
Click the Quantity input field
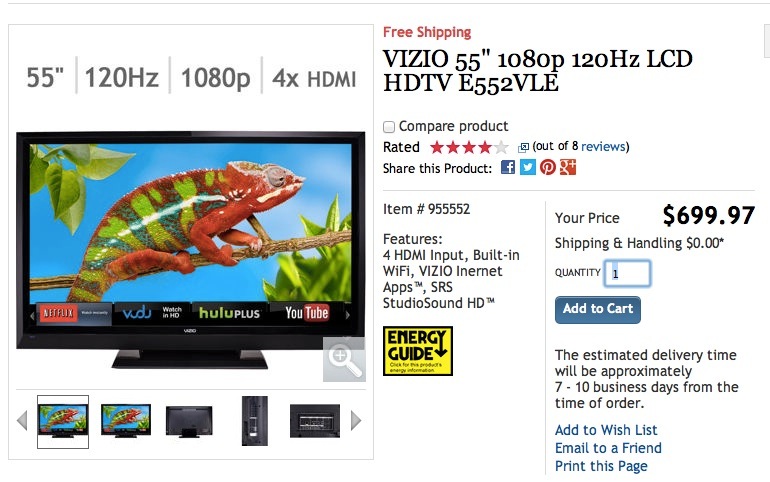[628, 273]
